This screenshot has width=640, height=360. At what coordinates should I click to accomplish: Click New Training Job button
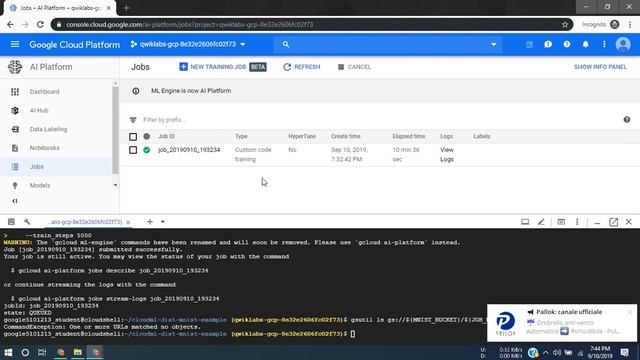[x=223, y=67]
